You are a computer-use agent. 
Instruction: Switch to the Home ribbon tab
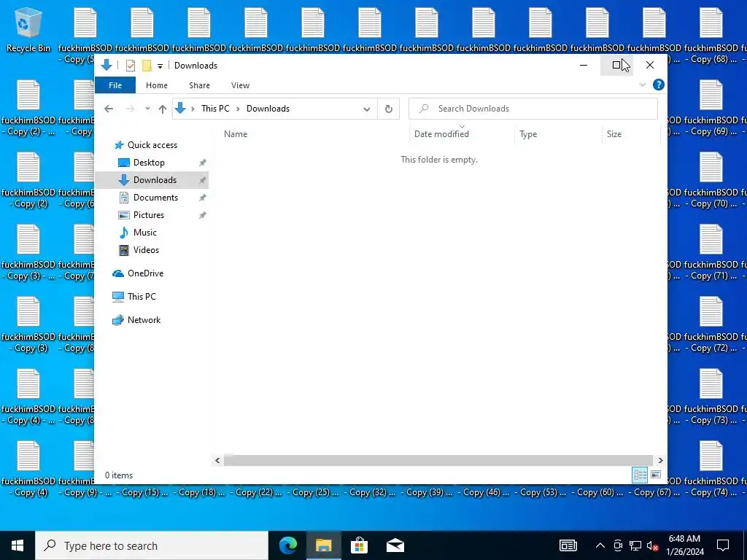(x=157, y=85)
